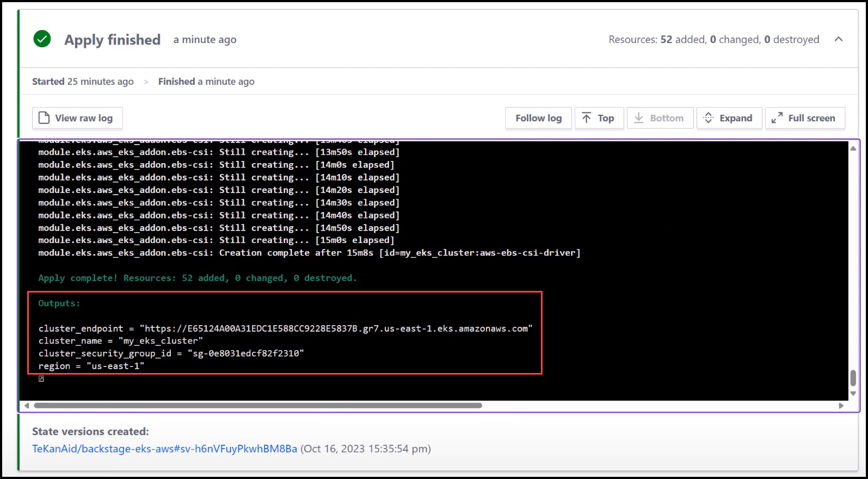Click the vertical scrollbar up arrow
The height and width of the screenshot is (479, 868).
[853, 148]
